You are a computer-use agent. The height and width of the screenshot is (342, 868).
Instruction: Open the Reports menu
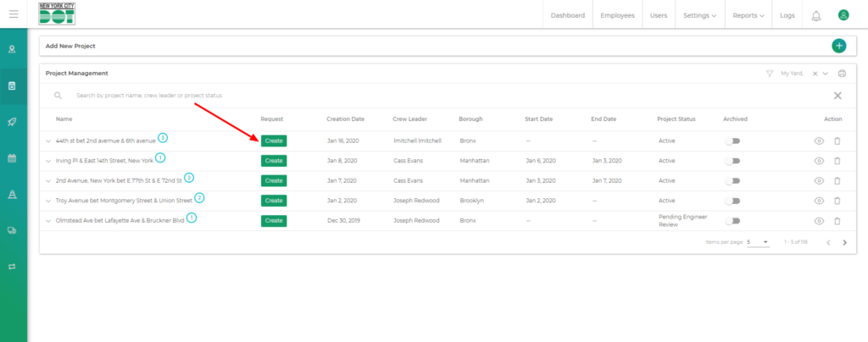click(748, 15)
